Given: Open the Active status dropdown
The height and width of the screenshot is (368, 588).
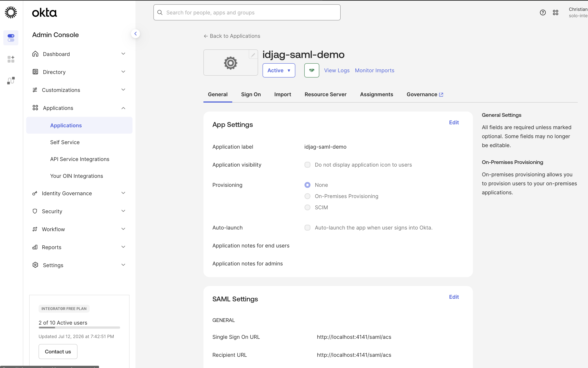Looking at the screenshot, I should (279, 70).
